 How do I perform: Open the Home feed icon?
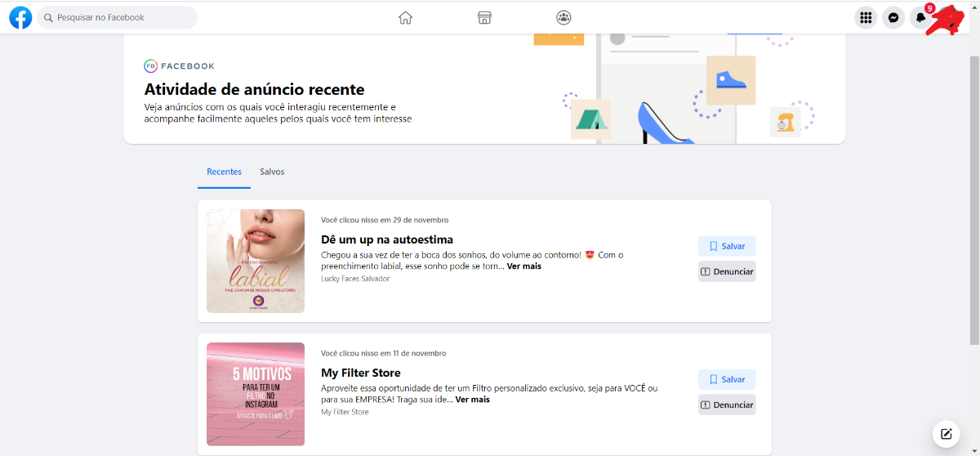click(x=405, y=17)
